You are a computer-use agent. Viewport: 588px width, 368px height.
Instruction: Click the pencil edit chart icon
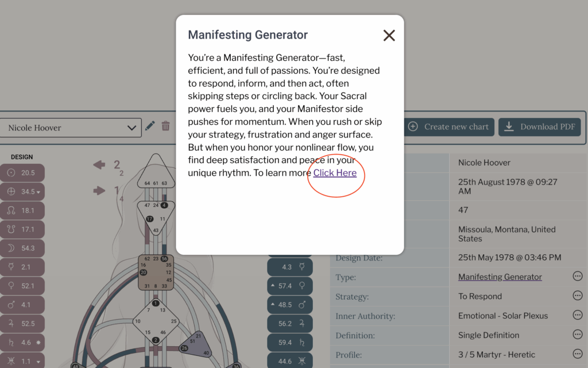(150, 126)
